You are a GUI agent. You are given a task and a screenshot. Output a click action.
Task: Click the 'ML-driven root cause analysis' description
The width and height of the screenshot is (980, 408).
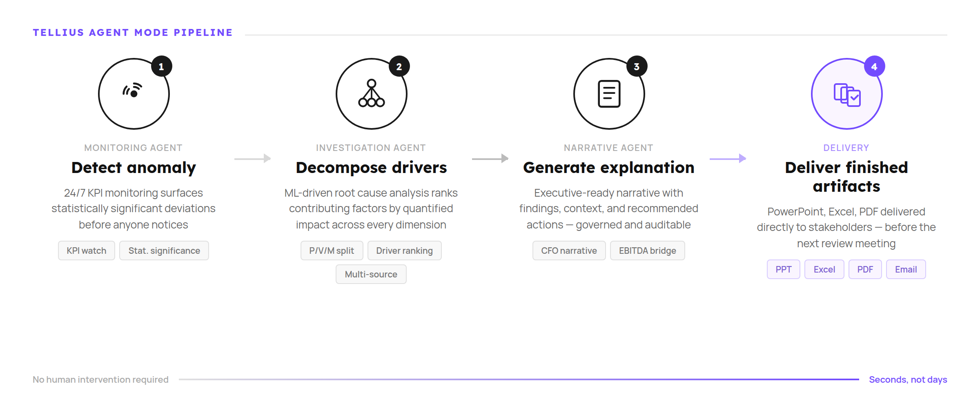click(371, 208)
